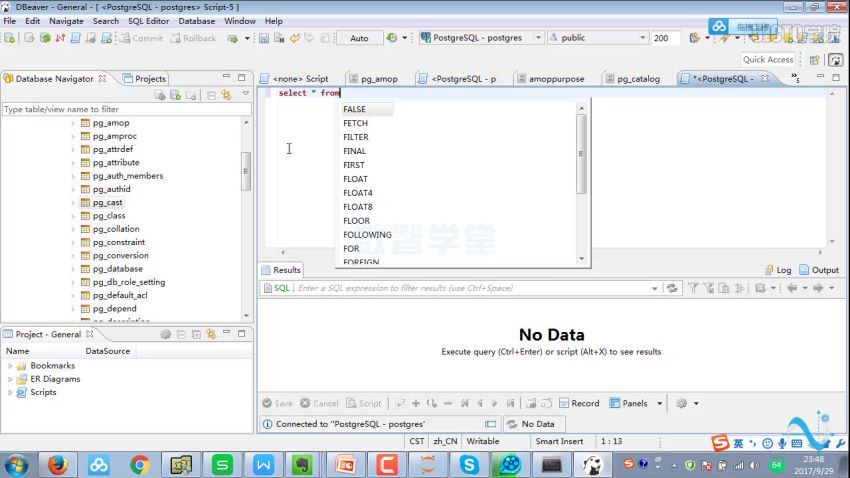Image resolution: width=850 pixels, height=478 pixels.
Task: Switch to the pg_catalog tab
Action: (633, 79)
